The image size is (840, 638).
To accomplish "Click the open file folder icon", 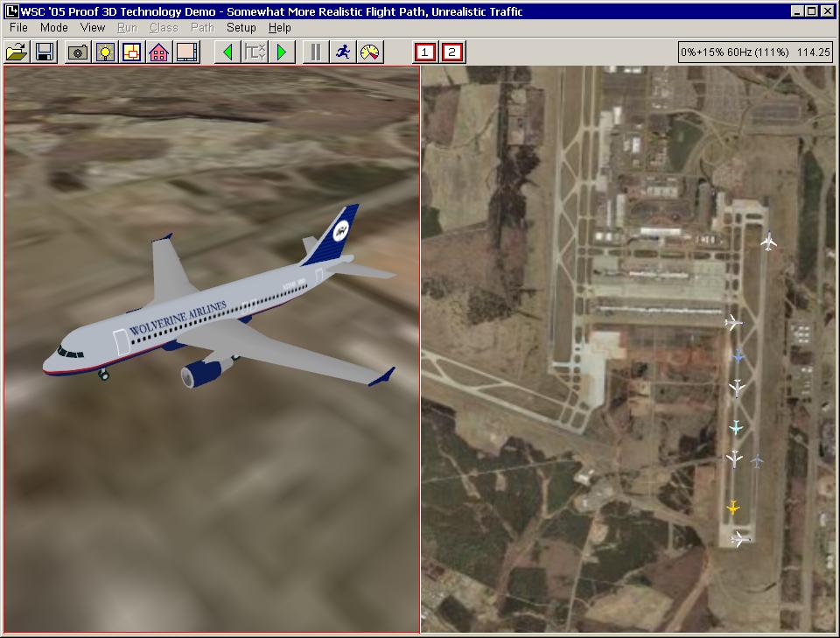I will coord(17,53).
